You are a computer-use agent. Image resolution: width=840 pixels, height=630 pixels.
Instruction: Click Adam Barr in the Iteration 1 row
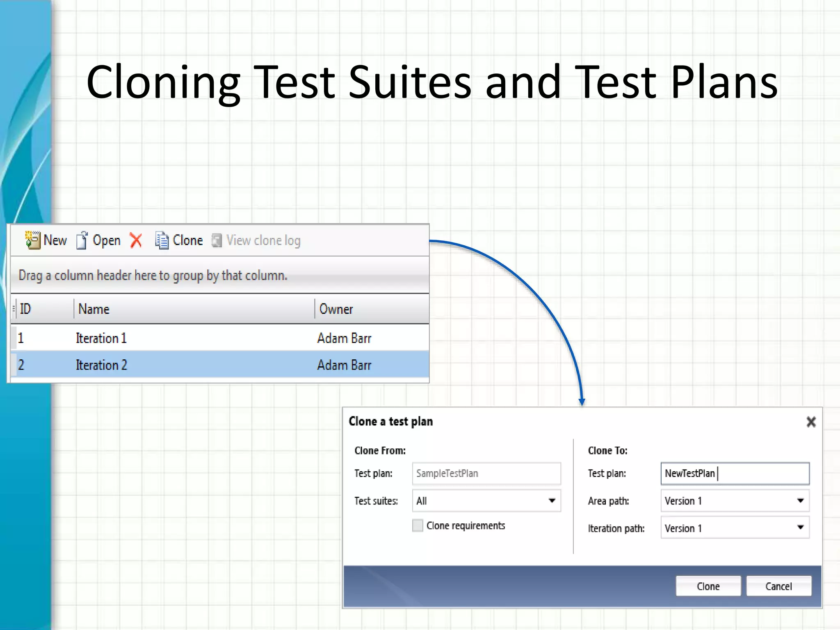[344, 338]
